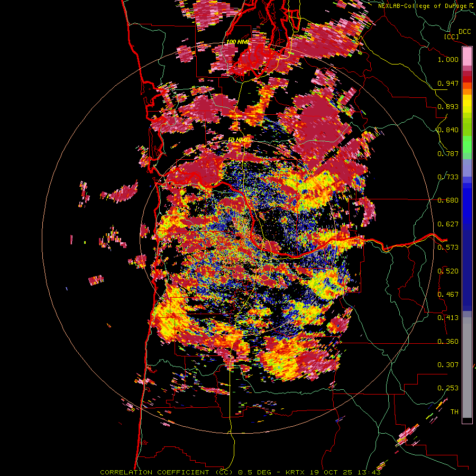Click the 0.467 scale value

click(x=448, y=295)
